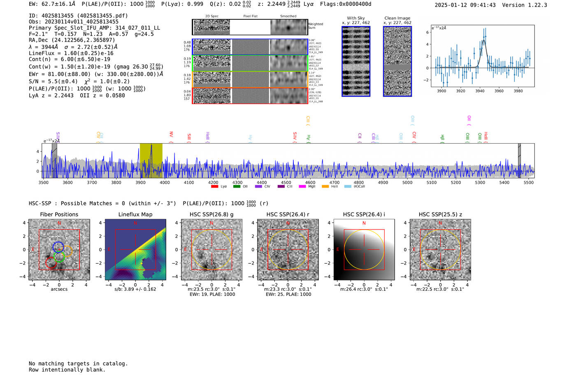Click the Clean Image panel
This screenshot has height=392, width=576.
click(x=397, y=61)
